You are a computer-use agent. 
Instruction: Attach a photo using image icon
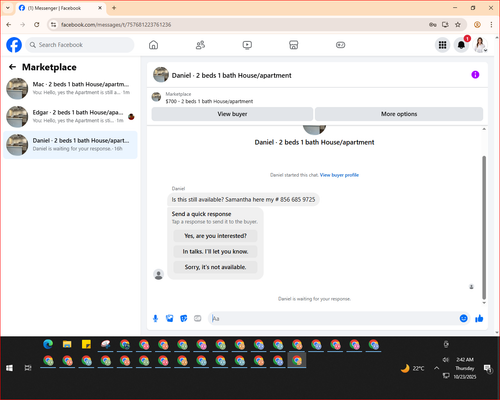click(x=170, y=319)
